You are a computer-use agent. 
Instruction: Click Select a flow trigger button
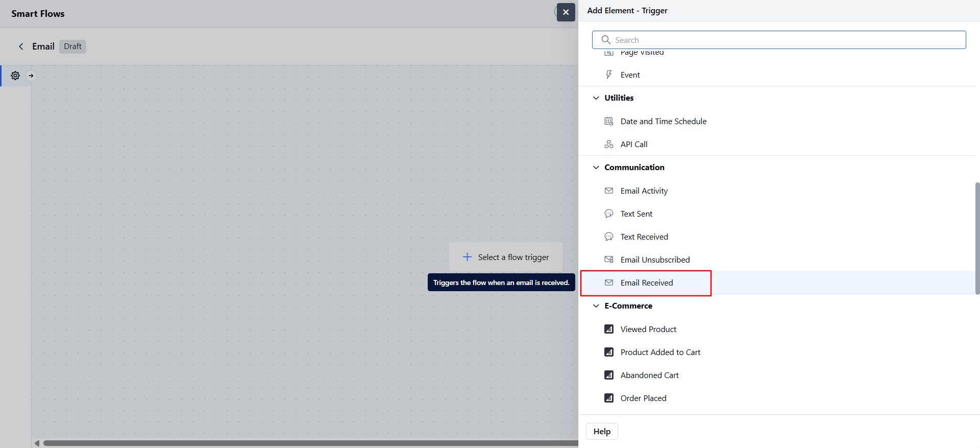[506, 257]
